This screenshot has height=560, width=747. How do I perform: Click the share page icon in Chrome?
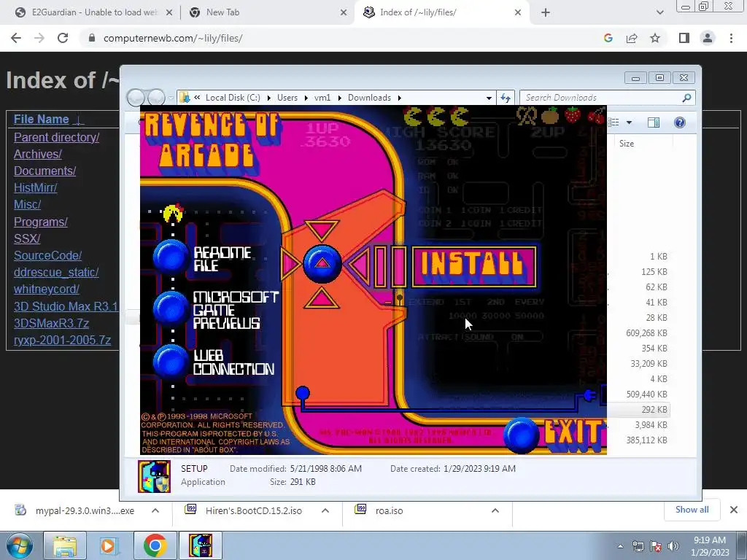click(x=632, y=38)
